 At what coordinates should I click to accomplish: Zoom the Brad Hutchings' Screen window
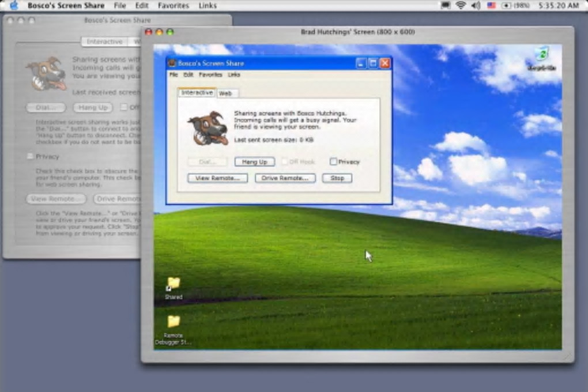click(170, 32)
